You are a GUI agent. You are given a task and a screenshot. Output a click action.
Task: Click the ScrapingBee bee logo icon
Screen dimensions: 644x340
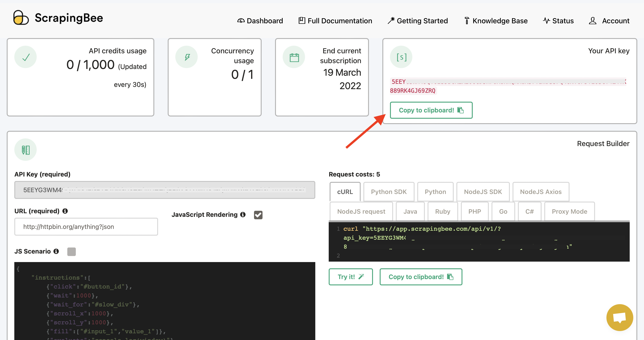click(21, 18)
